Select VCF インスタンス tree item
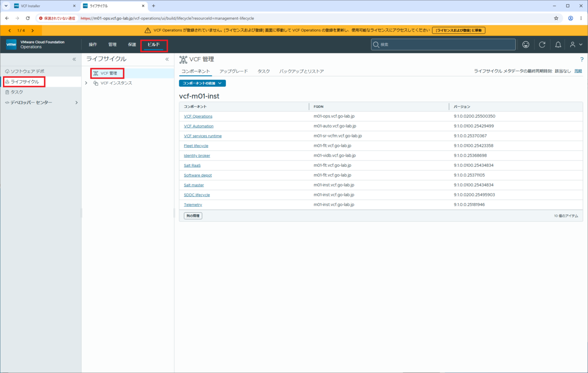 tap(116, 83)
